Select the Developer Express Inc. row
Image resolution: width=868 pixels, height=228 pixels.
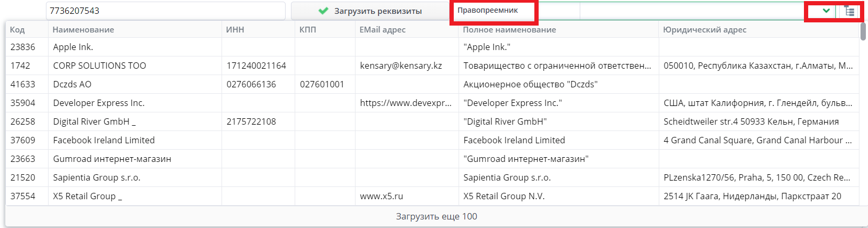point(99,103)
